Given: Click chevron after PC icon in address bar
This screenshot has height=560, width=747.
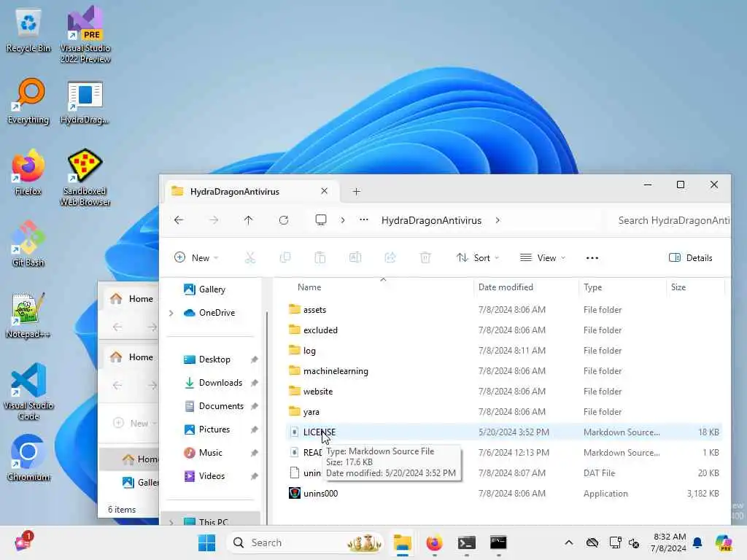Looking at the screenshot, I should pos(343,220).
